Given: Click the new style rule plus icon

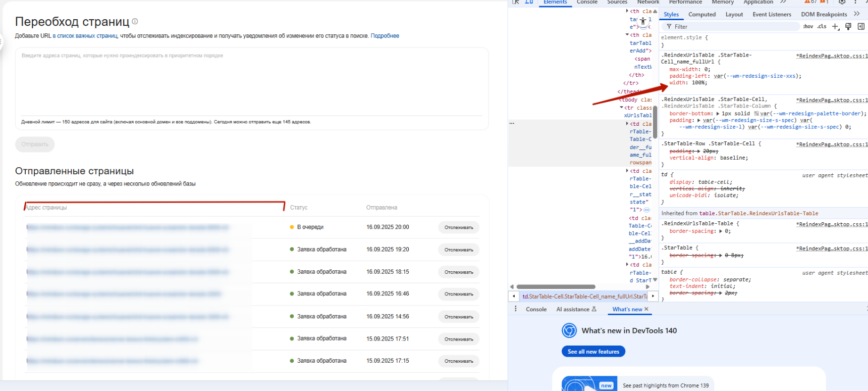Looking at the screenshot, I should pos(835,27).
